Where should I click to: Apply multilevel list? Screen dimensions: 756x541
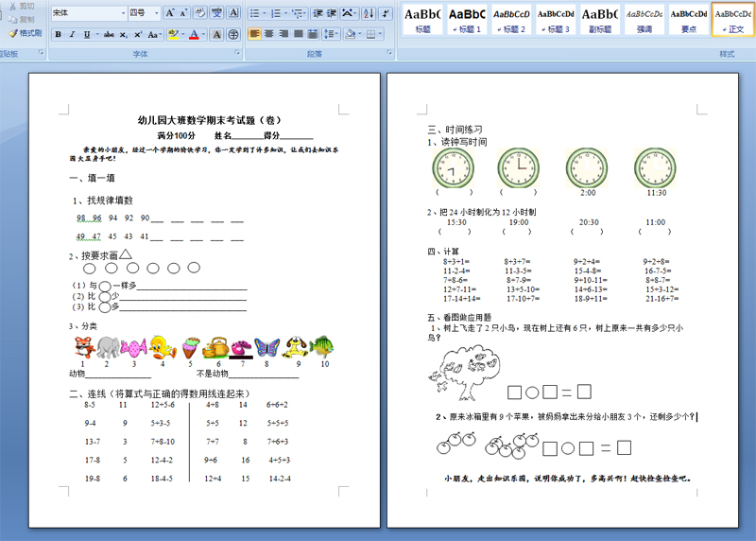[298, 13]
